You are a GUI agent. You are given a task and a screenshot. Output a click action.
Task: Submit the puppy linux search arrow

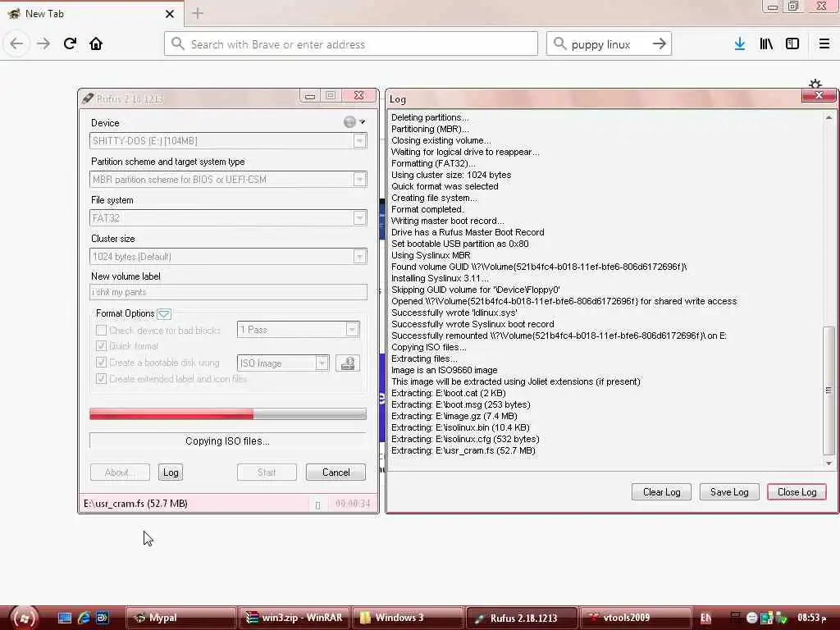660,44
